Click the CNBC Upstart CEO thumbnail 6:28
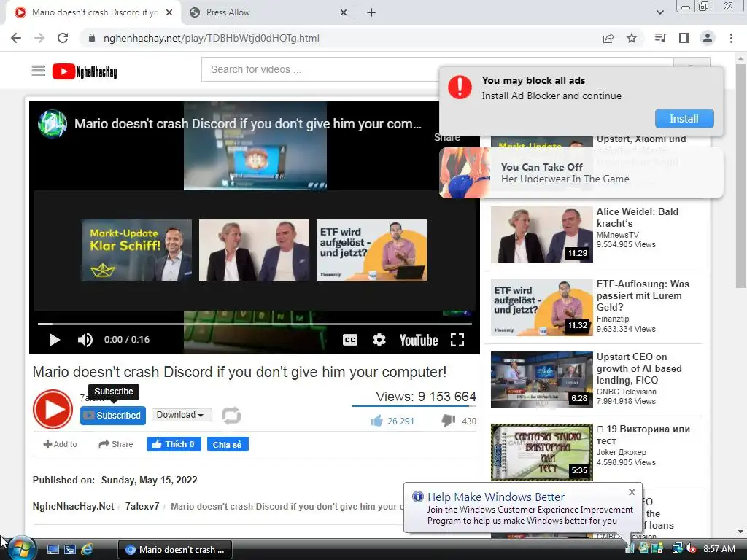Image resolution: width=747 pixels, height=560 pixels. tap(542, 380)
